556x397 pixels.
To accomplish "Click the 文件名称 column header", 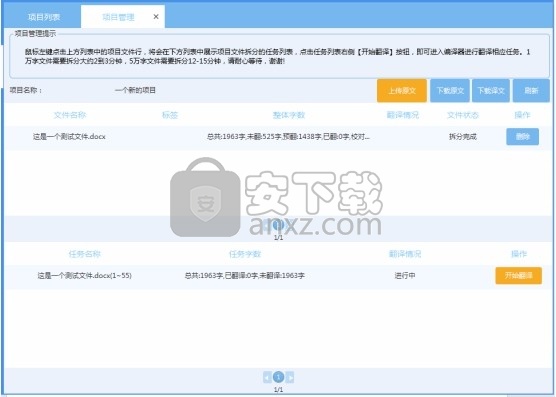I will click(x=70, y=115).
